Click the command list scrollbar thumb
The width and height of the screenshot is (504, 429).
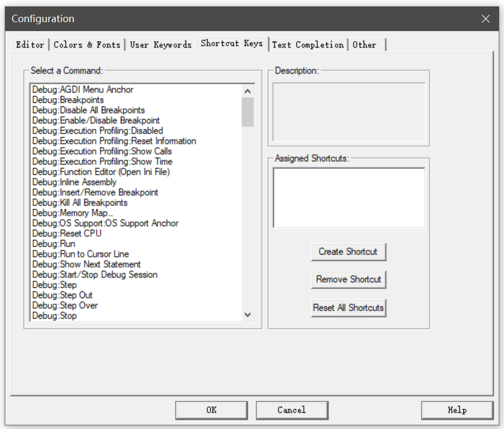tap(247, 112)
